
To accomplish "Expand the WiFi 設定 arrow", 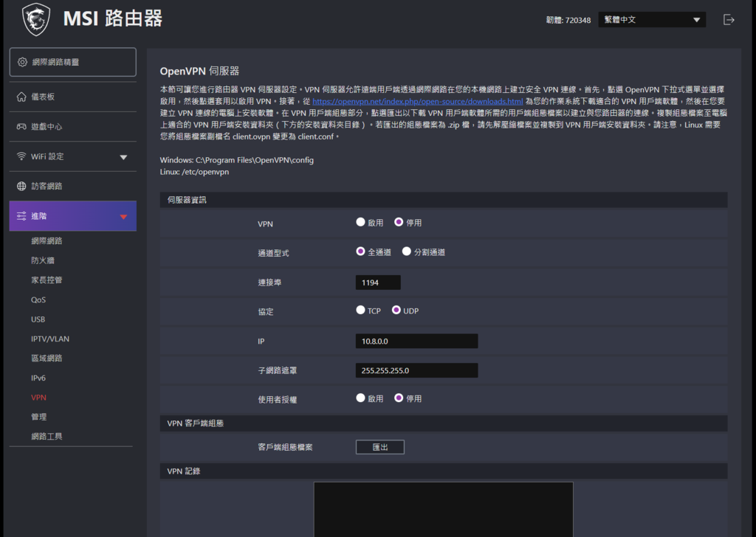I will coord(123,157).
